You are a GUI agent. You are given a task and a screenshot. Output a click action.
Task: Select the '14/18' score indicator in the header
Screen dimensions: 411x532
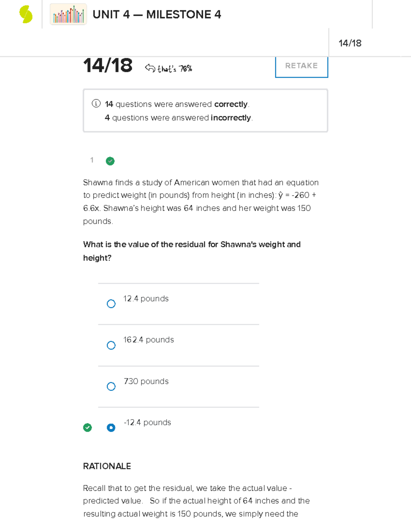coord(350,43)
